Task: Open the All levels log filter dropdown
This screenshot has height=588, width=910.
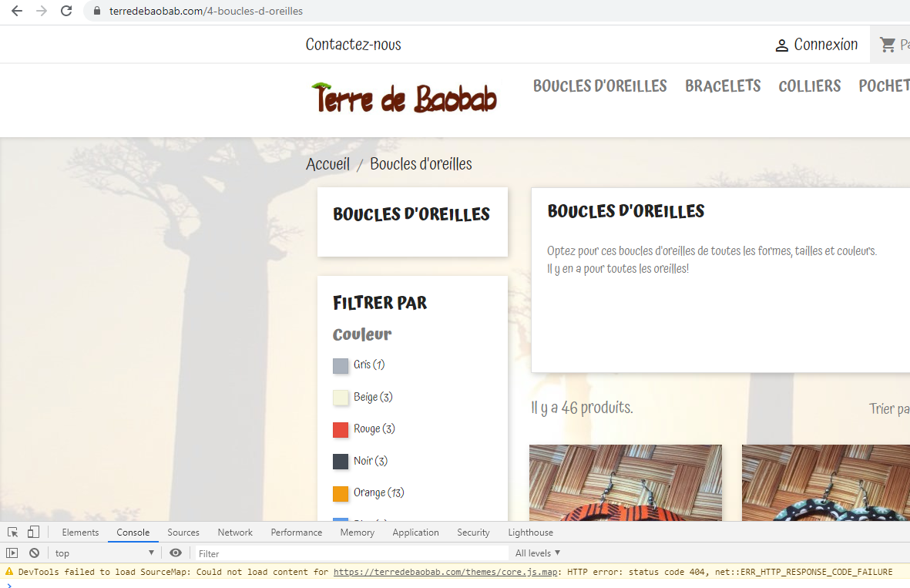Action: 537,553
